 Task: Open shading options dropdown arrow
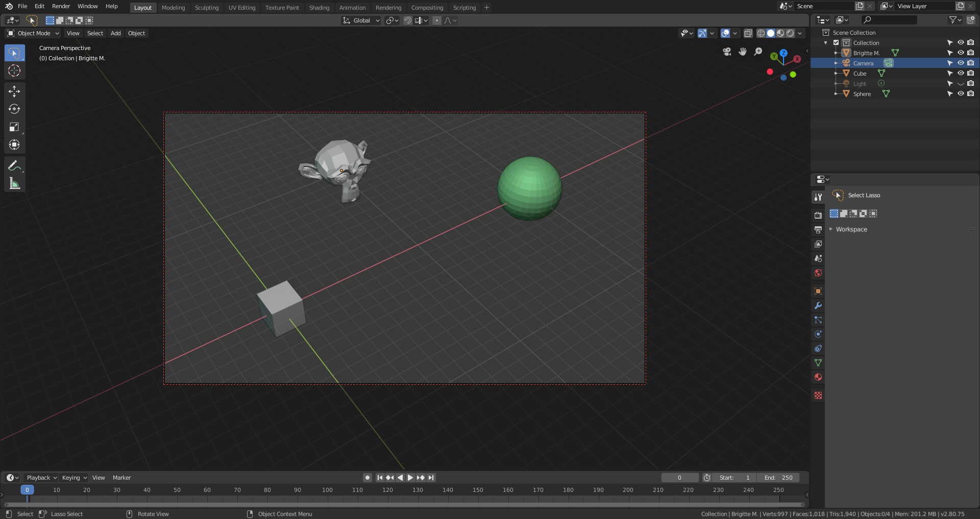pos(800,33)
